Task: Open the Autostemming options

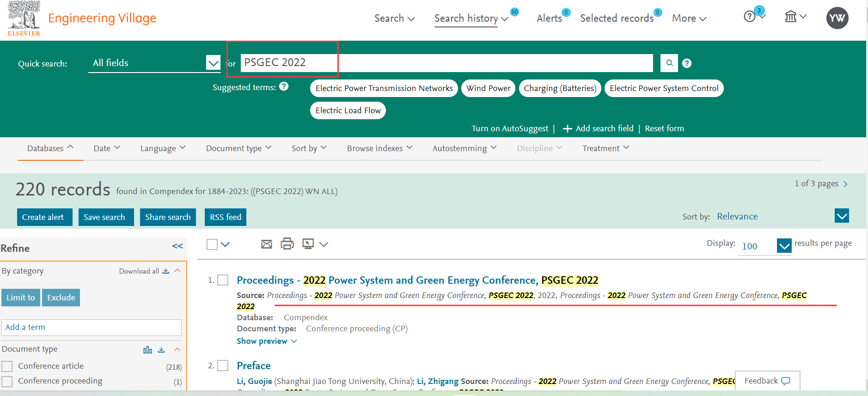Action: (465, 148)
